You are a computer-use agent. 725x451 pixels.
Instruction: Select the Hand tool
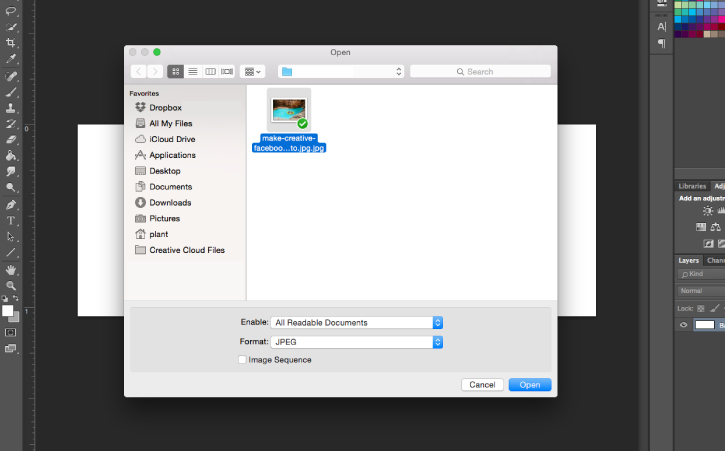(10, 270)
